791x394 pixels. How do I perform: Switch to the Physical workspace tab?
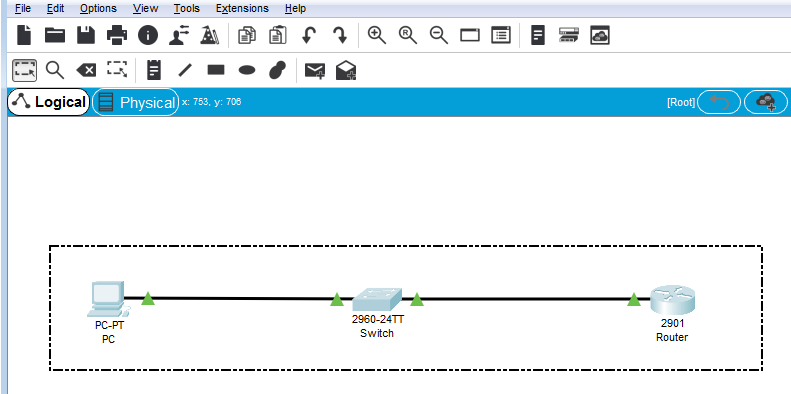tap(136, 102)
